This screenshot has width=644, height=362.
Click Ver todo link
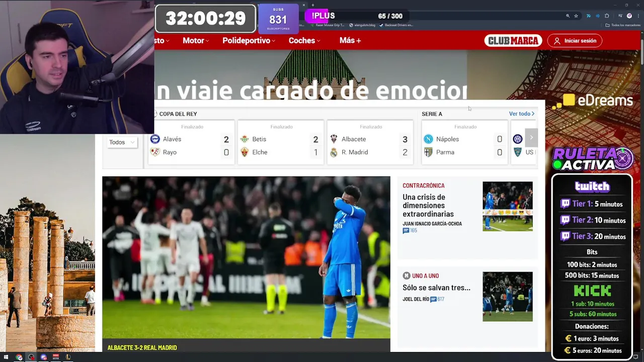click(522, 114)
